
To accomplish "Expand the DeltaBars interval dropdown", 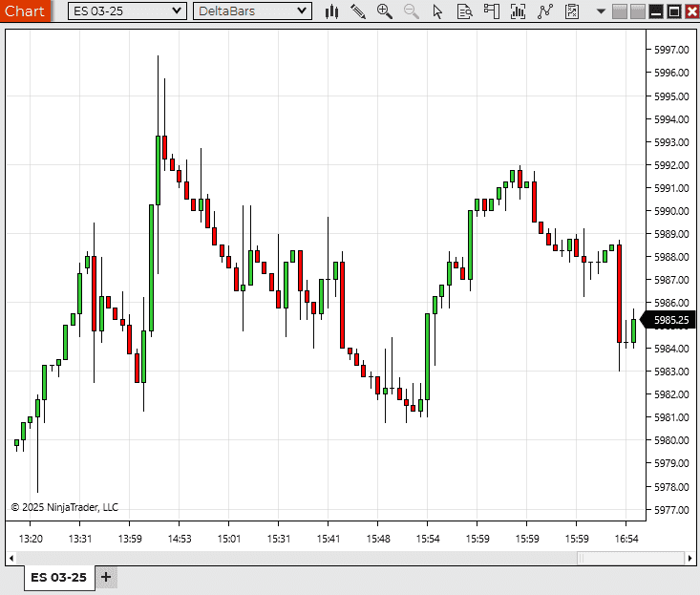I will (x=302, y=11).
